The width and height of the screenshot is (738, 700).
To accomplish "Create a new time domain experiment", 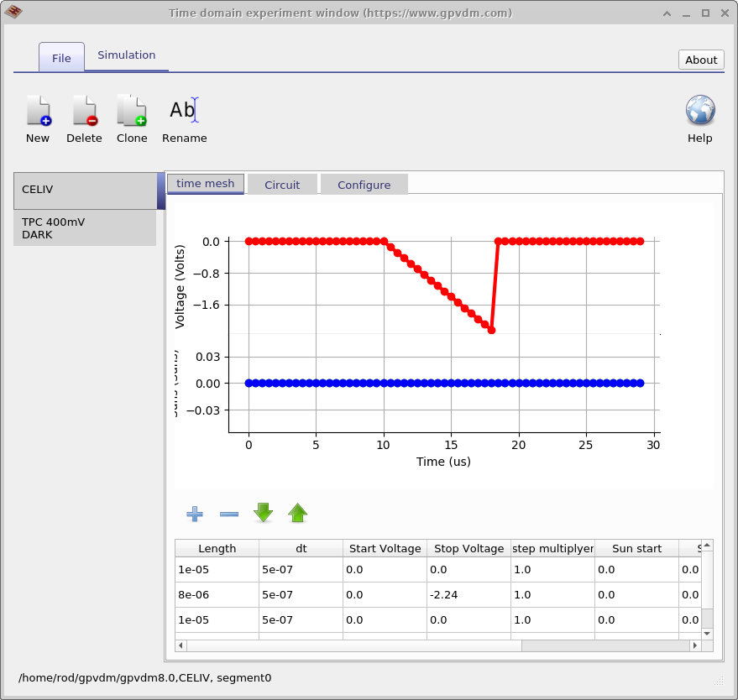I will [38, 118].
